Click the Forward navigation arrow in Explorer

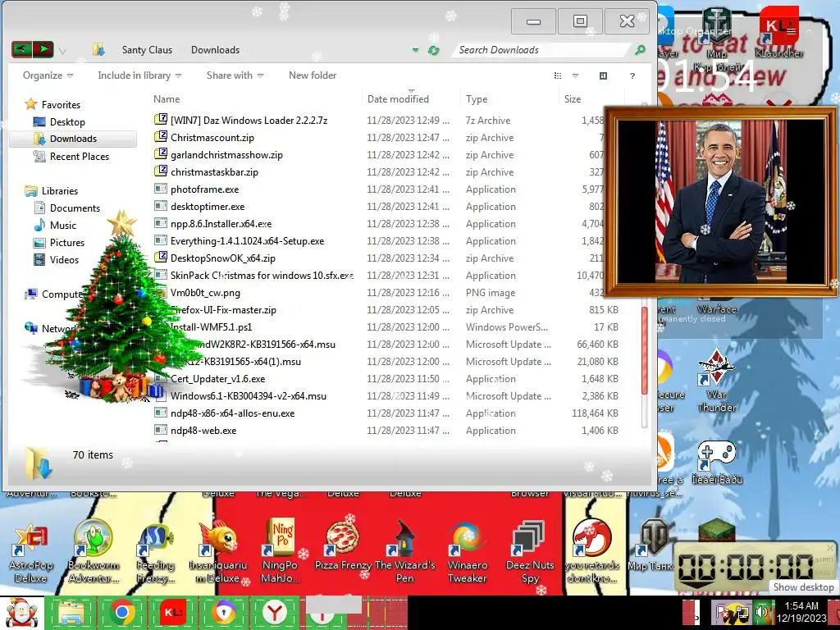click(43, 50)
